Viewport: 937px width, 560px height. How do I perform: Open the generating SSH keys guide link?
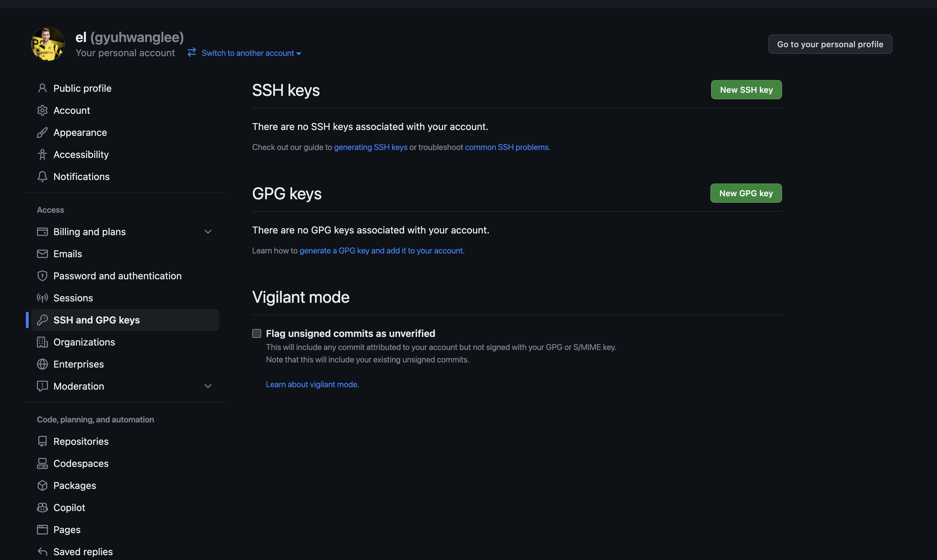[371, 147]
